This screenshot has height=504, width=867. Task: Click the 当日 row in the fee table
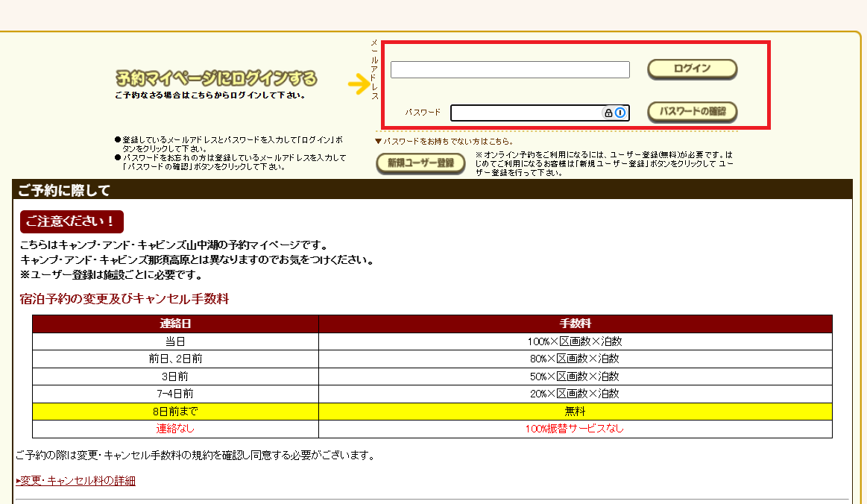coord(175,341)
